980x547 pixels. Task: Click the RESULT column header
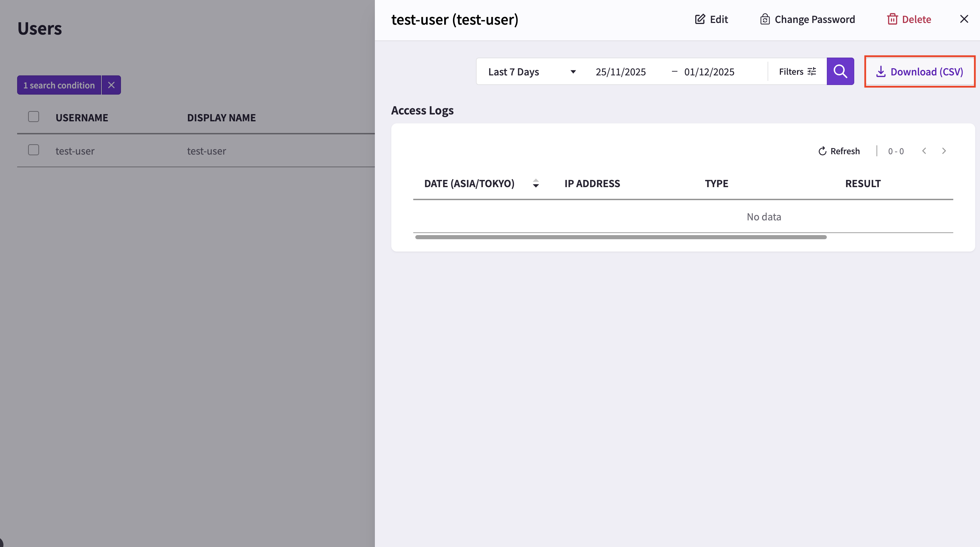click(x=863, y=183)
